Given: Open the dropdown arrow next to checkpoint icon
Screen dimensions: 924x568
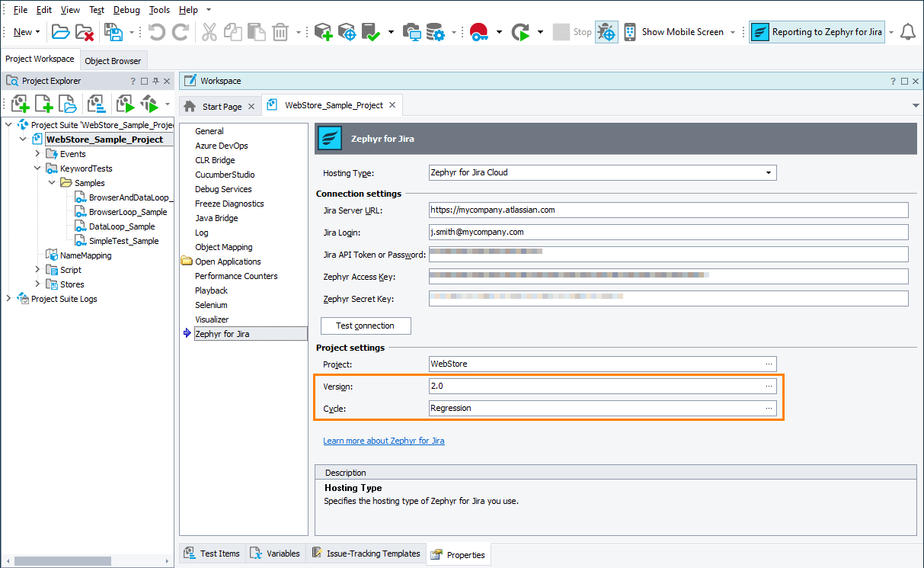Looking at the screenshot, I should pyautogui.click(x=391, y=32).
